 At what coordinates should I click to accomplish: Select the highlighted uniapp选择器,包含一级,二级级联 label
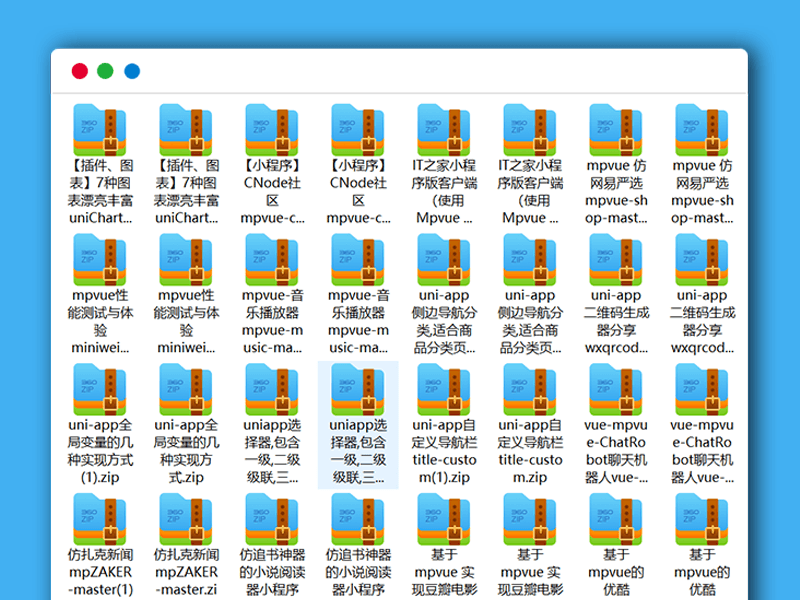point(358,451)
